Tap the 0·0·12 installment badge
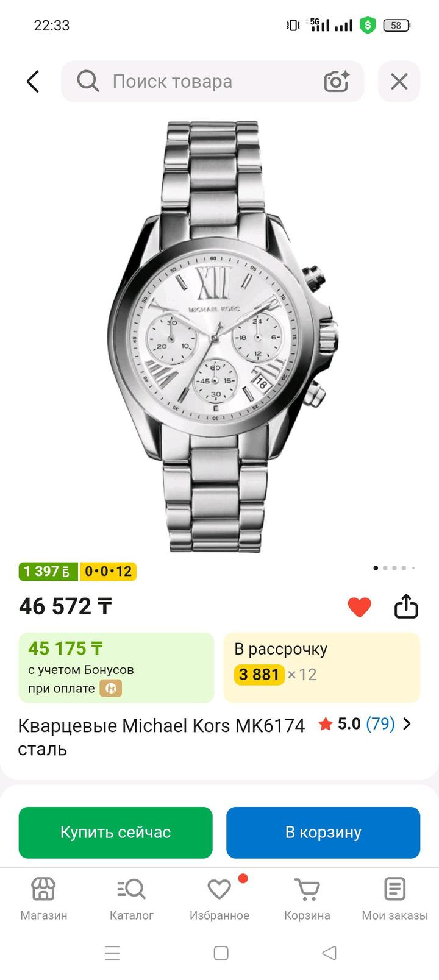This screenshot has height=980, width=439. pyautogui.click(x=109, y=572)
